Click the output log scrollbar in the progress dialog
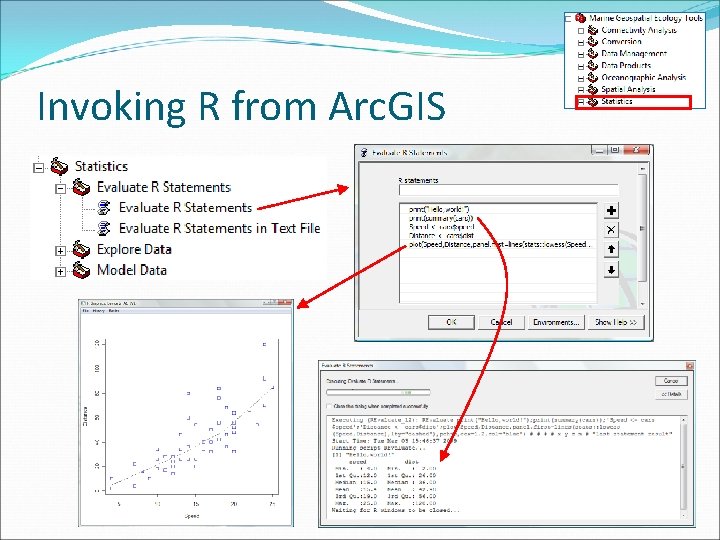The image size is (720, 540). 683,467
